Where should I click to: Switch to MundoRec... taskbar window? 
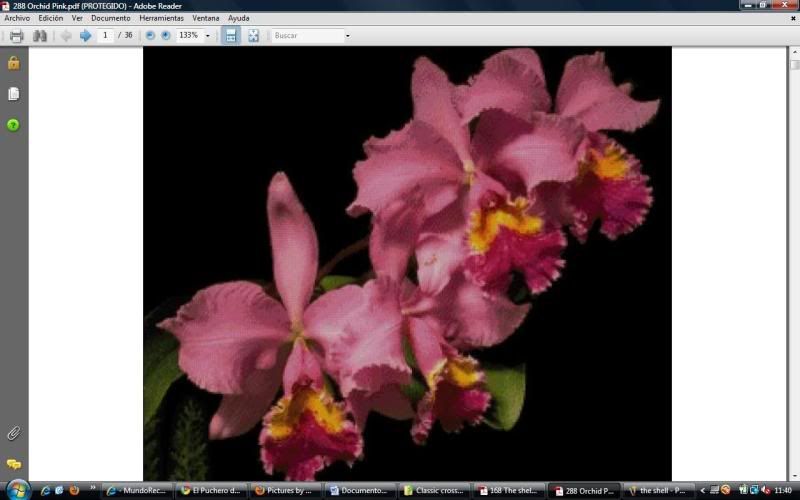(x=138, y=490)
